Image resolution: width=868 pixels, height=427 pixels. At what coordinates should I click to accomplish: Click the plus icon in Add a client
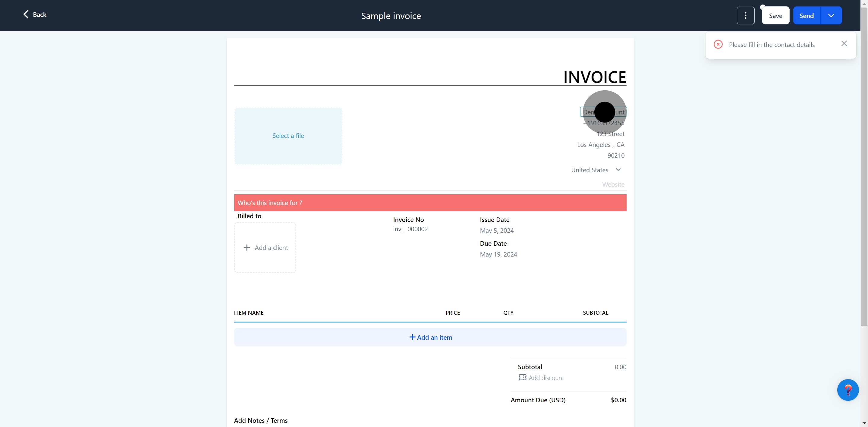point(247,248)
